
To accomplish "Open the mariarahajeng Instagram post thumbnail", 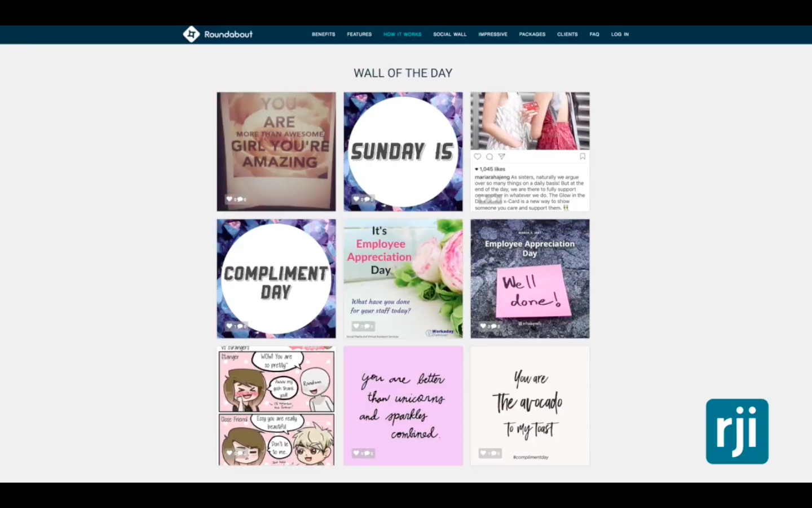I will click(x=530, y=152).
